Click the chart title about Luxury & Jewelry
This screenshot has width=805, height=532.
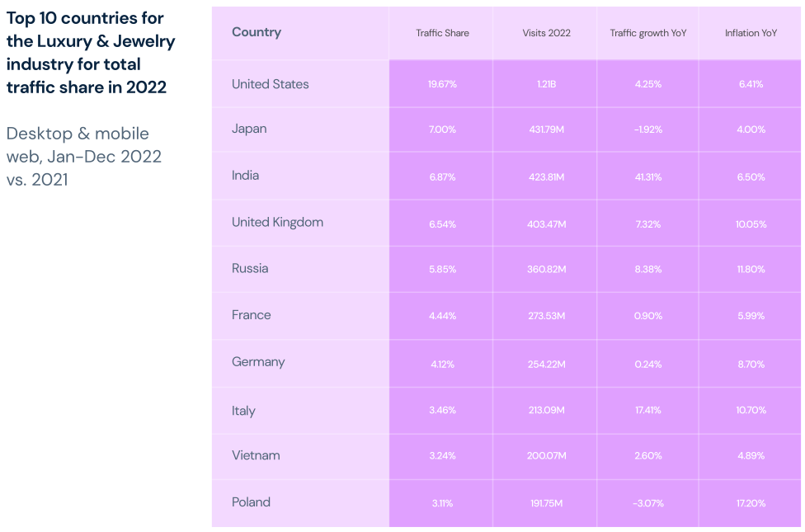[x=91, y=52]
